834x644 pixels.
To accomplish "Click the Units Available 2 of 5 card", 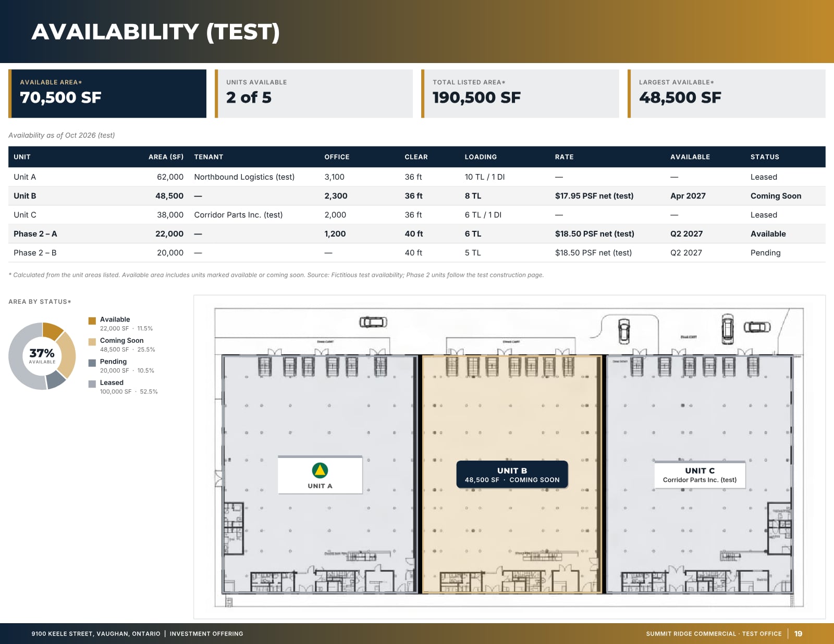I will [314, 94].
